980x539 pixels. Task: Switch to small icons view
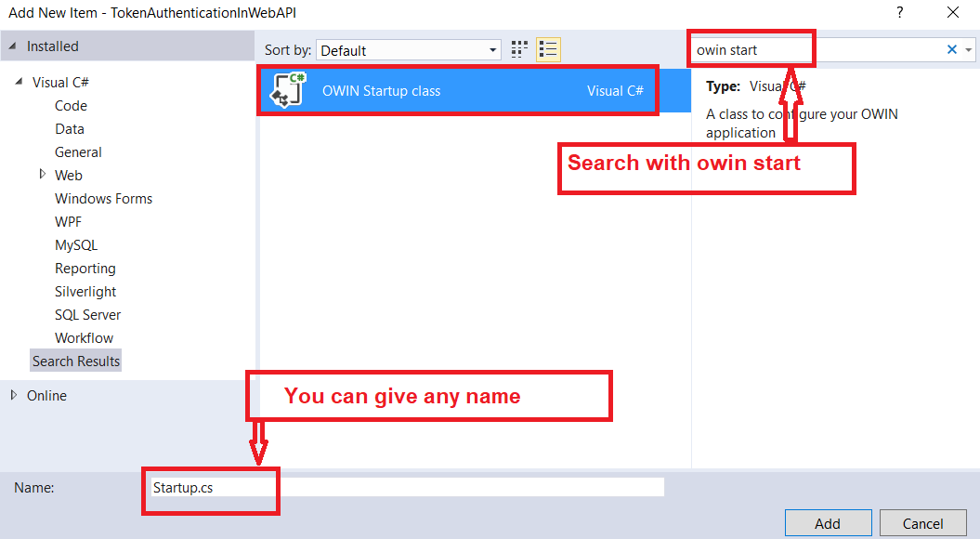[519, 50]
